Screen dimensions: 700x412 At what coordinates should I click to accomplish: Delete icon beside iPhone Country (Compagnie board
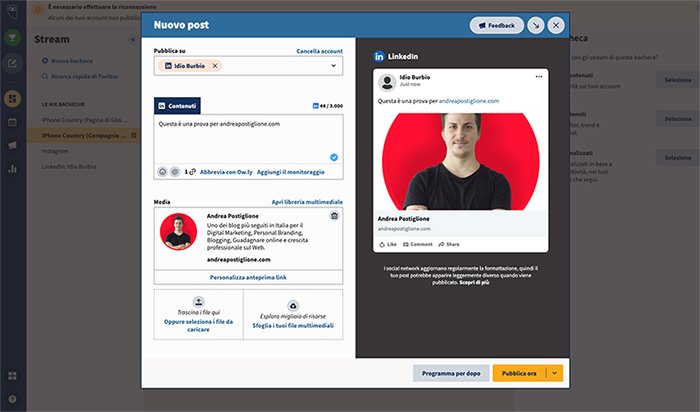[133, 135]
